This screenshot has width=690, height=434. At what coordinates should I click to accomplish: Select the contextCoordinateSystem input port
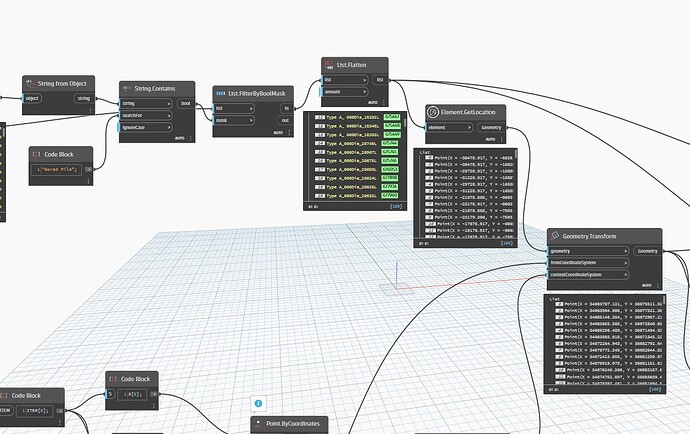[x=588, y=275]
